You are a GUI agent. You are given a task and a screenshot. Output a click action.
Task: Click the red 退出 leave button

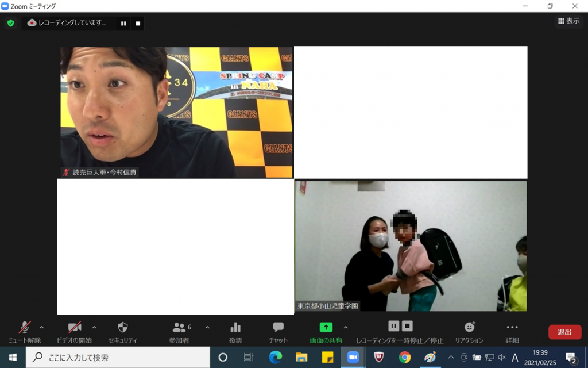click(x=565, y=332)
